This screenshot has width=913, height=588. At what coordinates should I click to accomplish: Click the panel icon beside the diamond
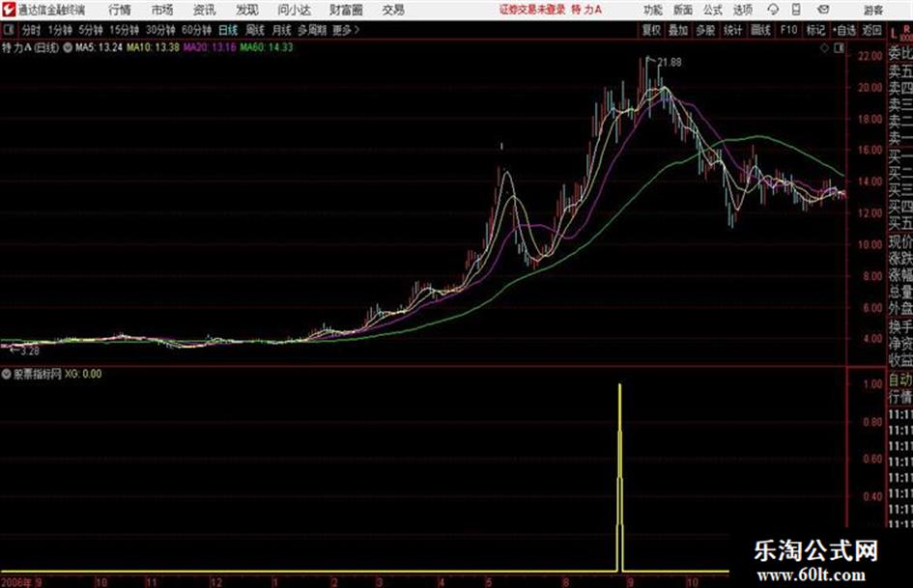coord(839,48)
